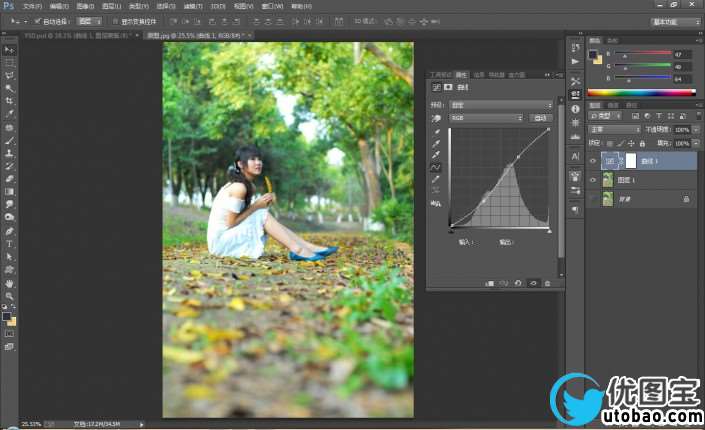Select the Hand tool
The height and width of the screenshot is (430, 705).
tap(9, 284)
